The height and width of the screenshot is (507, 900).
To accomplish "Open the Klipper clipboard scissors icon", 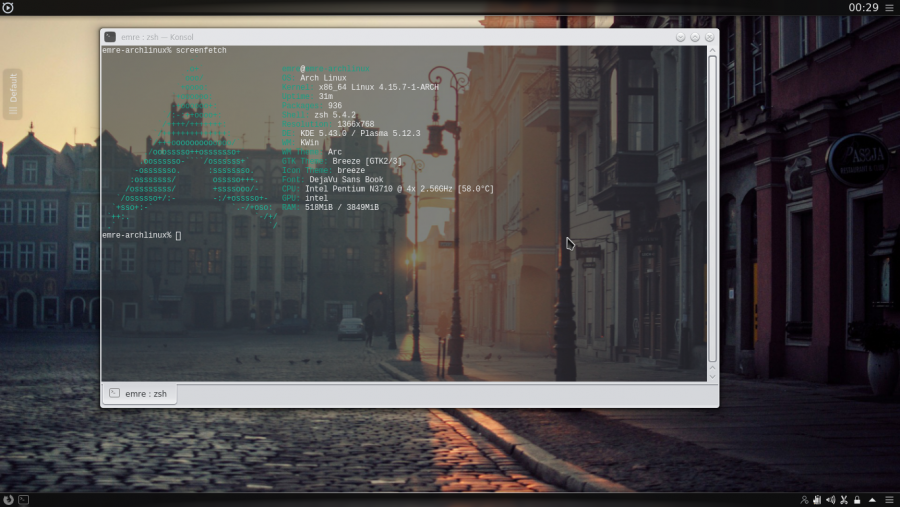I will click(x=844, y=500).
